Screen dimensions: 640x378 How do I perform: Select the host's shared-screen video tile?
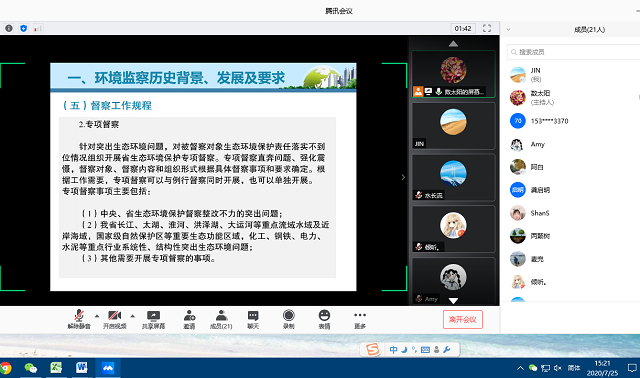point(453,74)
